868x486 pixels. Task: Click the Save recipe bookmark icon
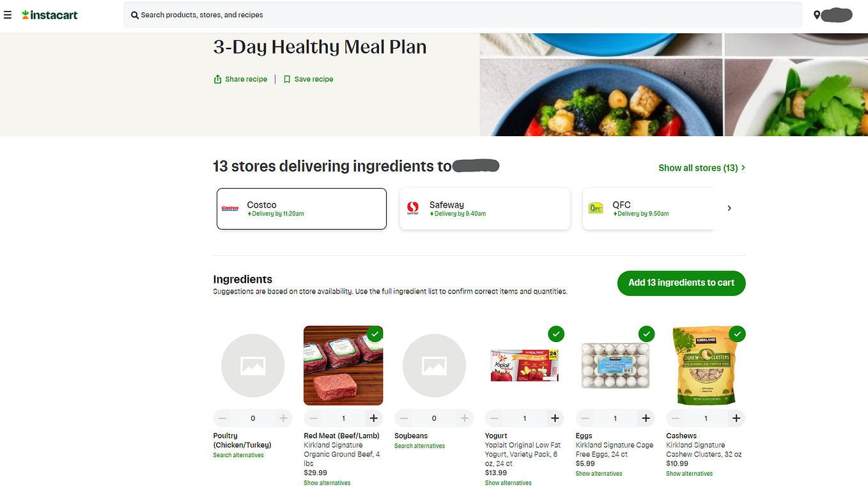click(287, 79)
